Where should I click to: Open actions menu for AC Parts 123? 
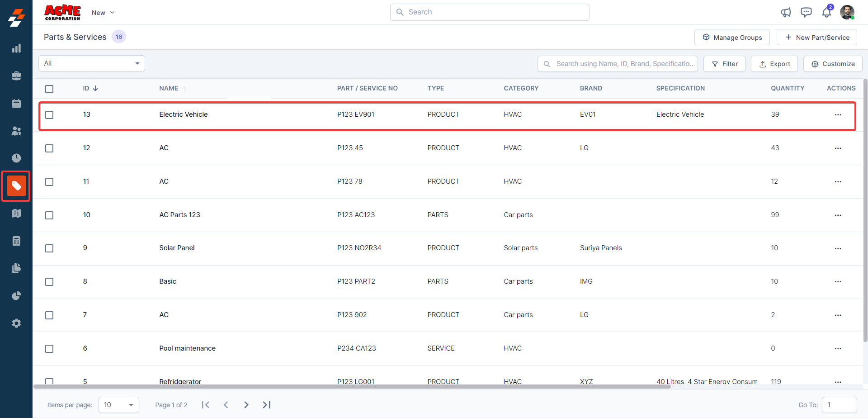point(838,215)
